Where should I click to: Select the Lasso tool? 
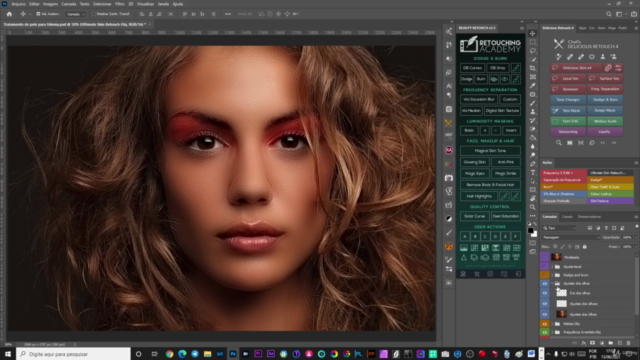tap(533, 51)
